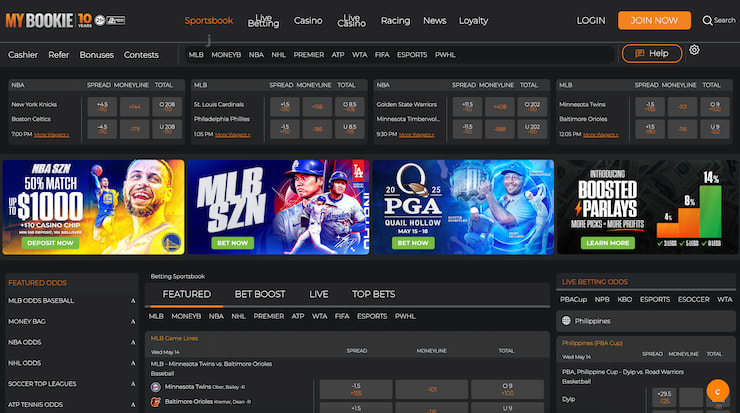Open the Help button

pos(652,53)
